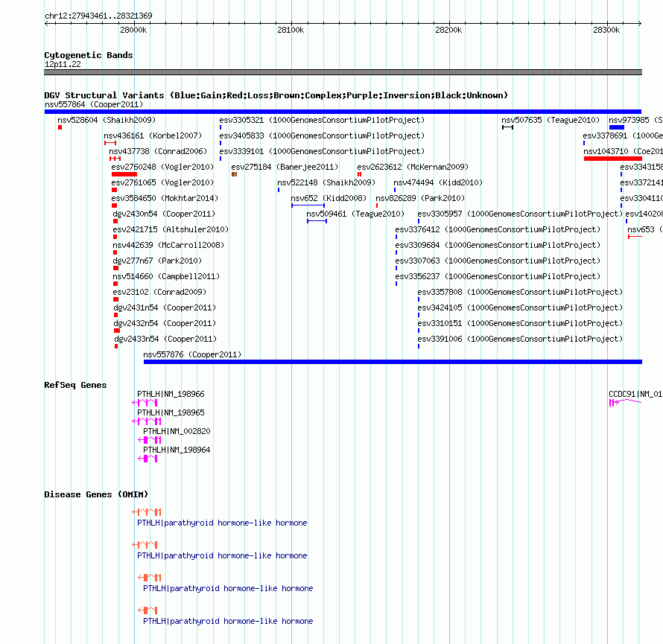
Task: Open esv2761065 (Vogler2010) variant label
Action: point(162,182)
